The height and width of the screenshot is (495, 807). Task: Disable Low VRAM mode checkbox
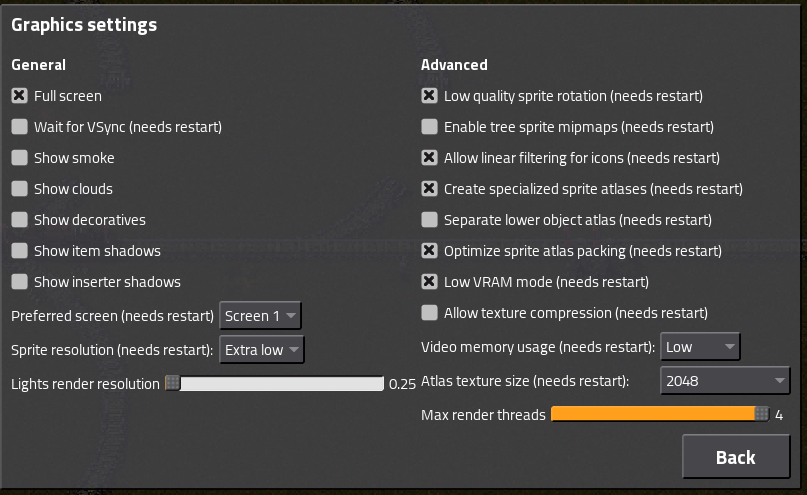[429, 281]
